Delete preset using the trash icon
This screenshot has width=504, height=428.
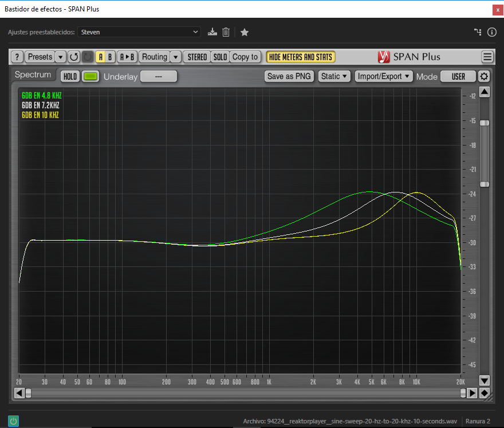click(226, 32)
